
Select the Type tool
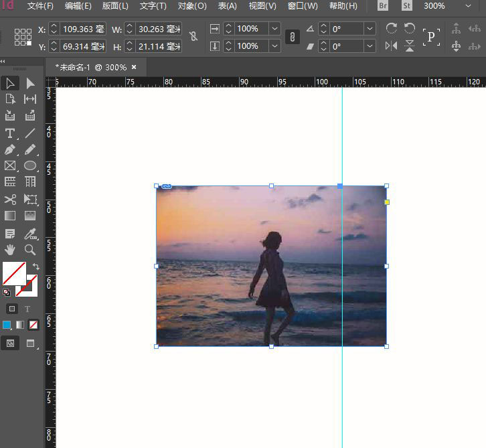10,133
